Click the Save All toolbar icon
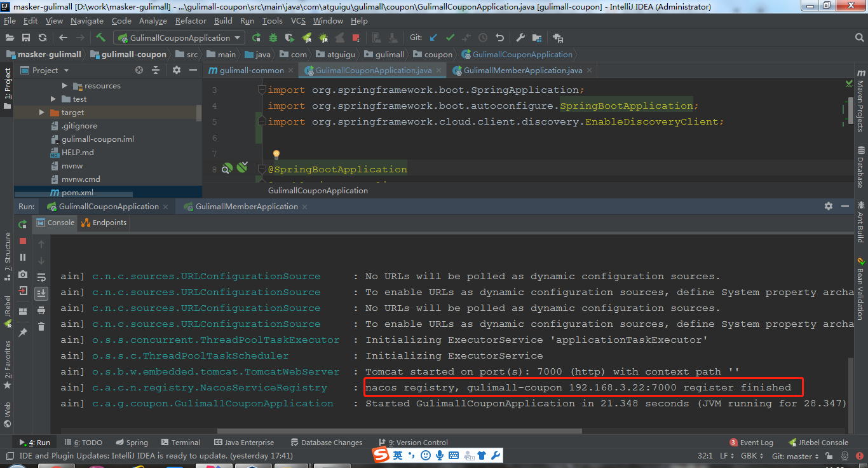The width and height of the screenshot is (868, 468). coord(26,38)
